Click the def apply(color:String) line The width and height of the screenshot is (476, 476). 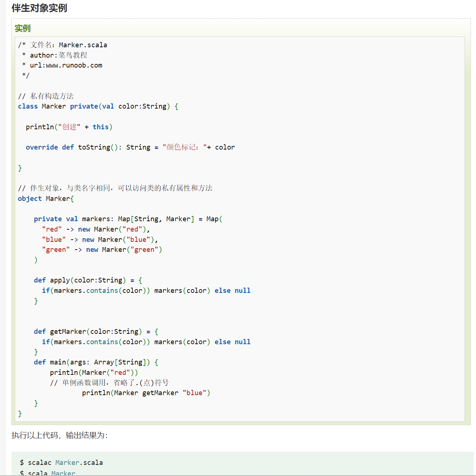(x=88, y=280)
